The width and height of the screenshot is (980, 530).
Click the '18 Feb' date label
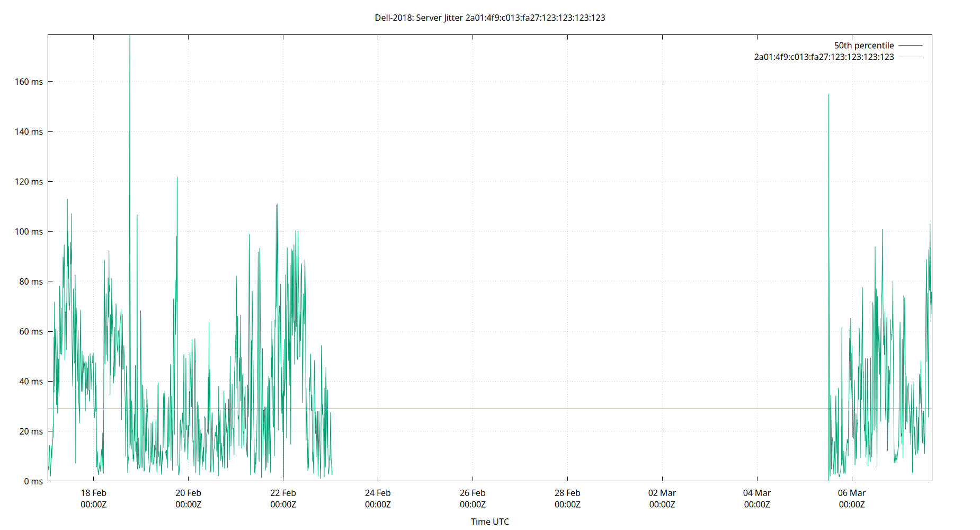[x=93, y=493]
